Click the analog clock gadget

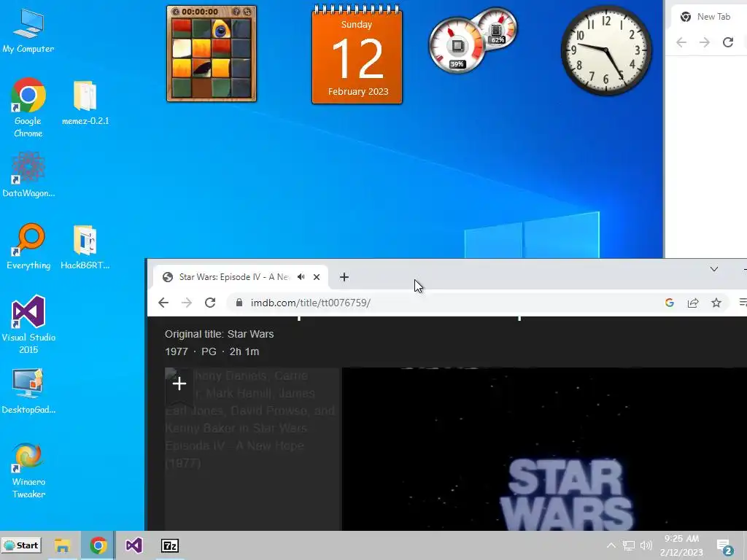tap(606, 50)
